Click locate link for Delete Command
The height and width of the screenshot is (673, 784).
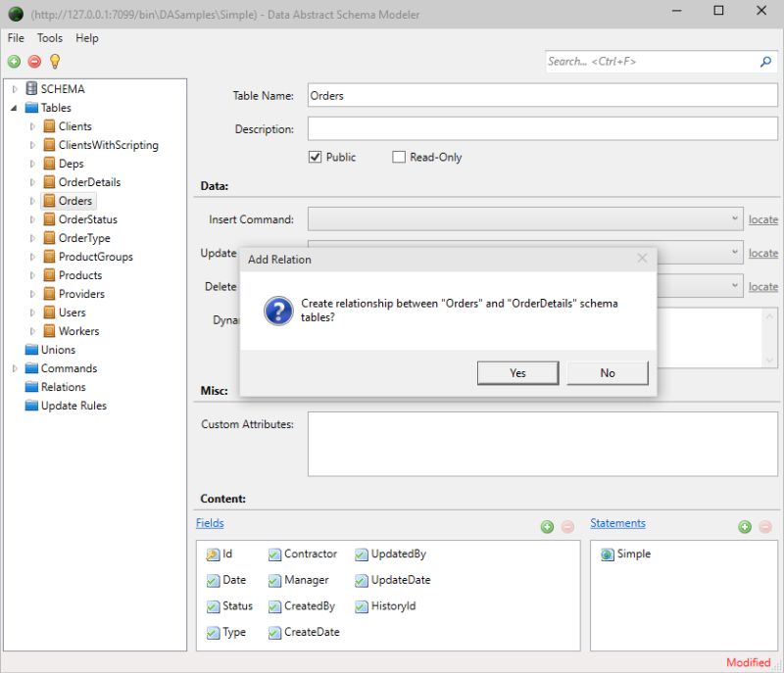pyautogui.click(x=762, y=286)
